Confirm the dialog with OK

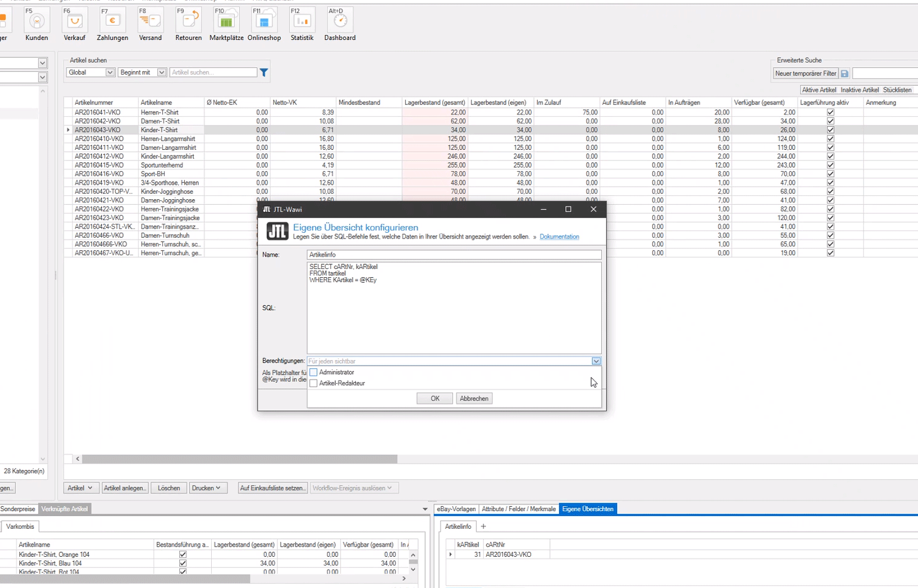pos(435,398)
